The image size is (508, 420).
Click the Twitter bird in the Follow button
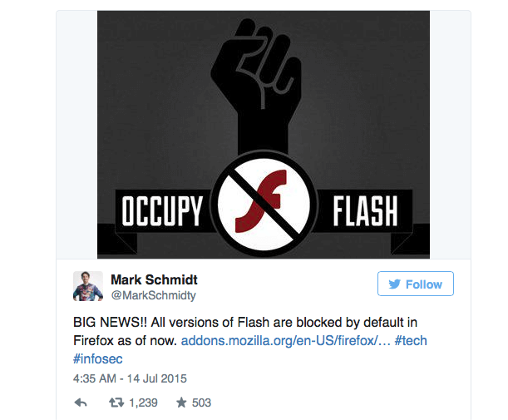pos(395,284)
